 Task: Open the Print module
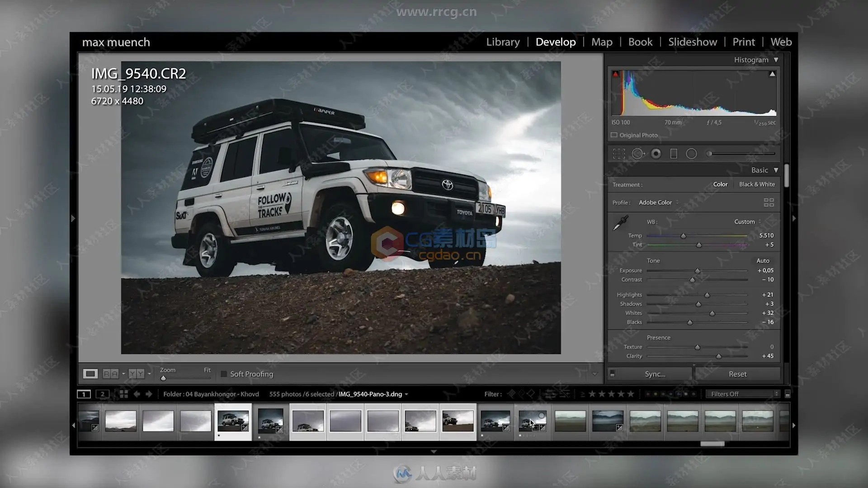[x=744, y=42]
